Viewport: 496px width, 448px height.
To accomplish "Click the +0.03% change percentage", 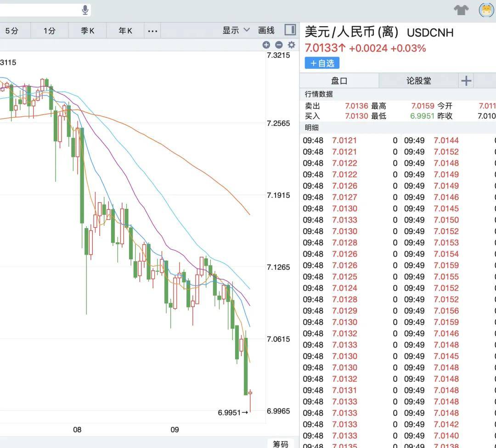I will (x=408, y=48).
